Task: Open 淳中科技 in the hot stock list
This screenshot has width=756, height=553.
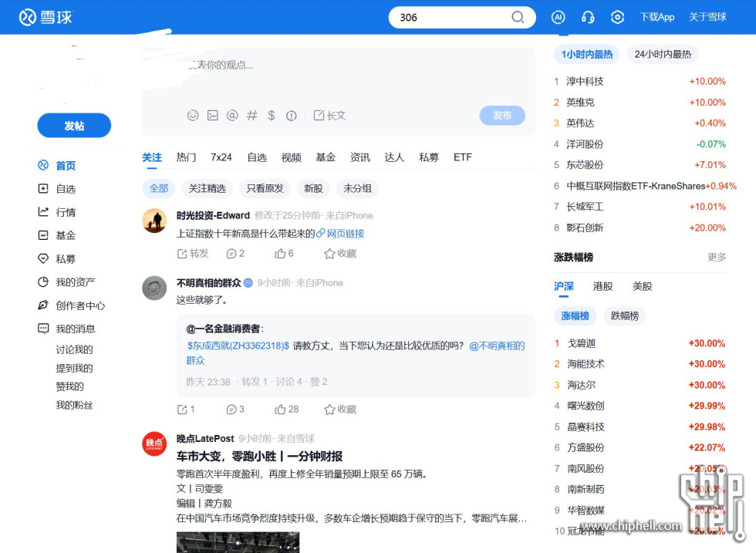Action: click(585, 82)
